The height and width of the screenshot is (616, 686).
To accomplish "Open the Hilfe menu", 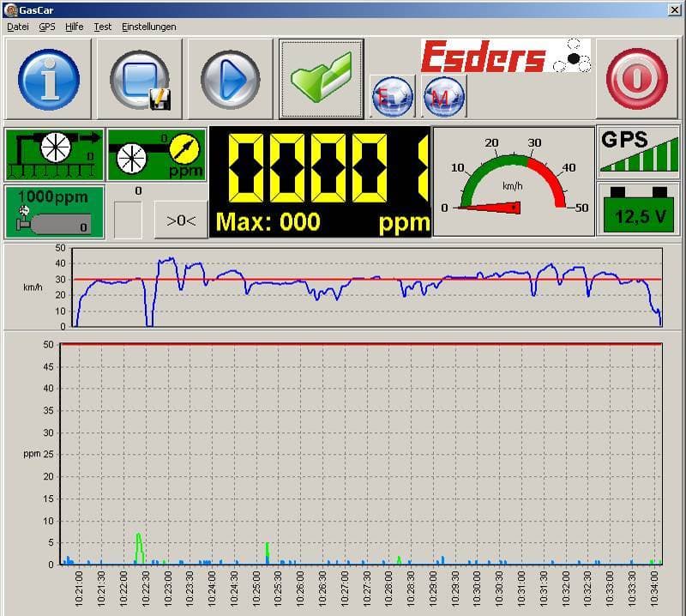I will point(75,27).
